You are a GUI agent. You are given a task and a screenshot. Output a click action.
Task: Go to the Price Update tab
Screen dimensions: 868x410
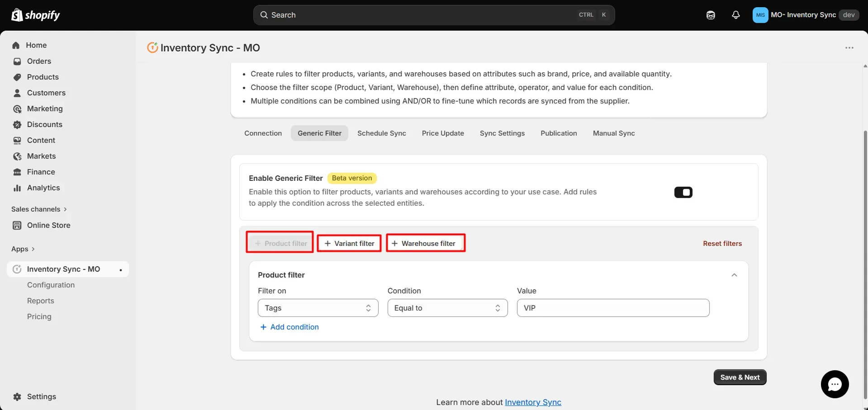click(443, 133)
